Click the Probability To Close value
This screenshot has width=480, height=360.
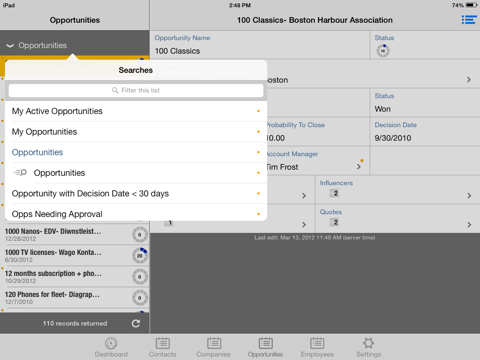pos(276,138)
